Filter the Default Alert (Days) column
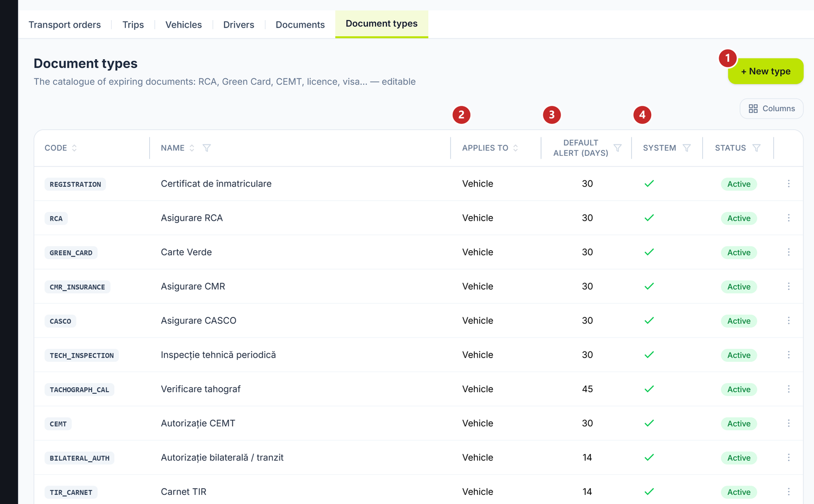 click(x=618, y=148)
